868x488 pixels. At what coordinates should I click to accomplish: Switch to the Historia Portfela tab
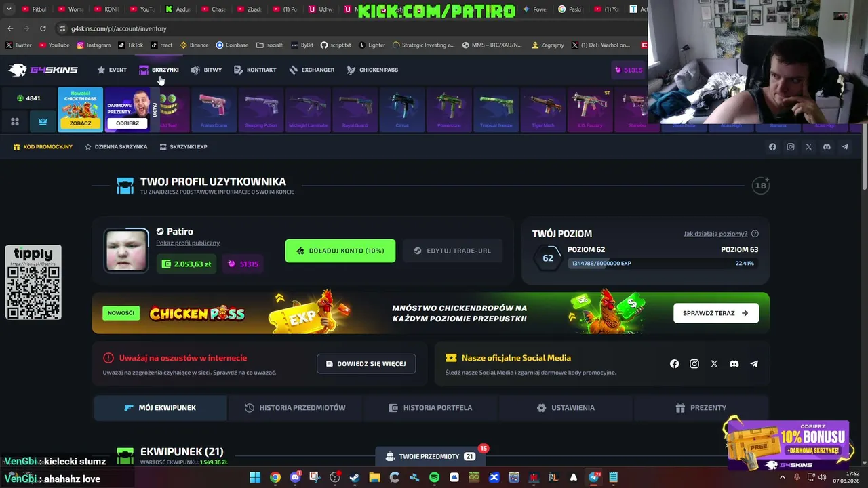(431, 408)
